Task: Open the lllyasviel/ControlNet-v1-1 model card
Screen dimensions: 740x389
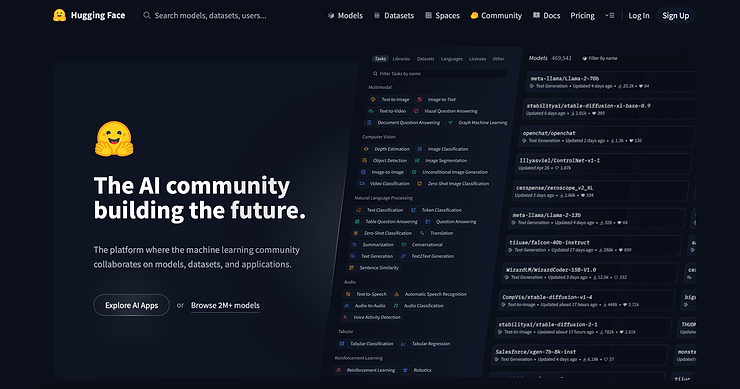Action: coord(604,164)
